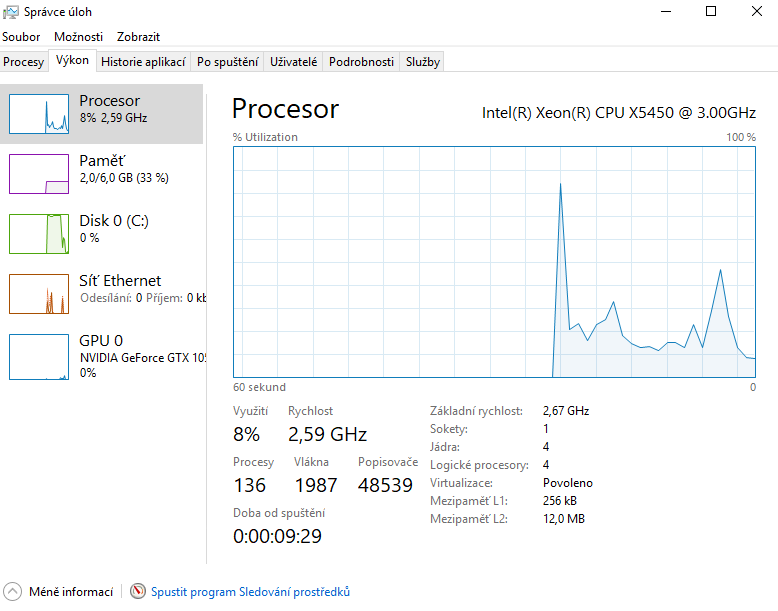Image resolution: width=778 pixels, height=611 pixels.
Task: Open the Možnosti menu
Action: 78,37
